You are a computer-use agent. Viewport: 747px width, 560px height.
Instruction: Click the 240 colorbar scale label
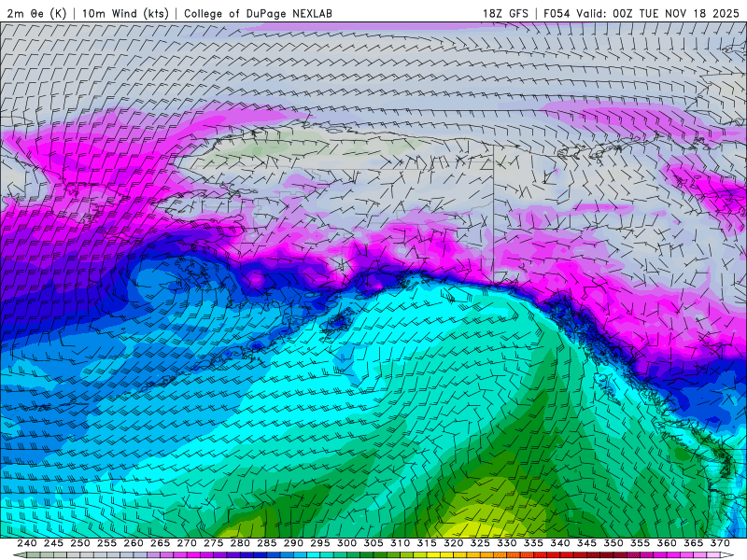[27, 543]
